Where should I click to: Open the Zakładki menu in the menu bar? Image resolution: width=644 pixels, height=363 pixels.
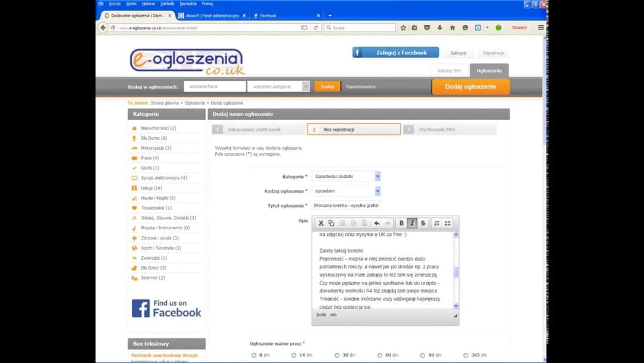pos(167,4)
